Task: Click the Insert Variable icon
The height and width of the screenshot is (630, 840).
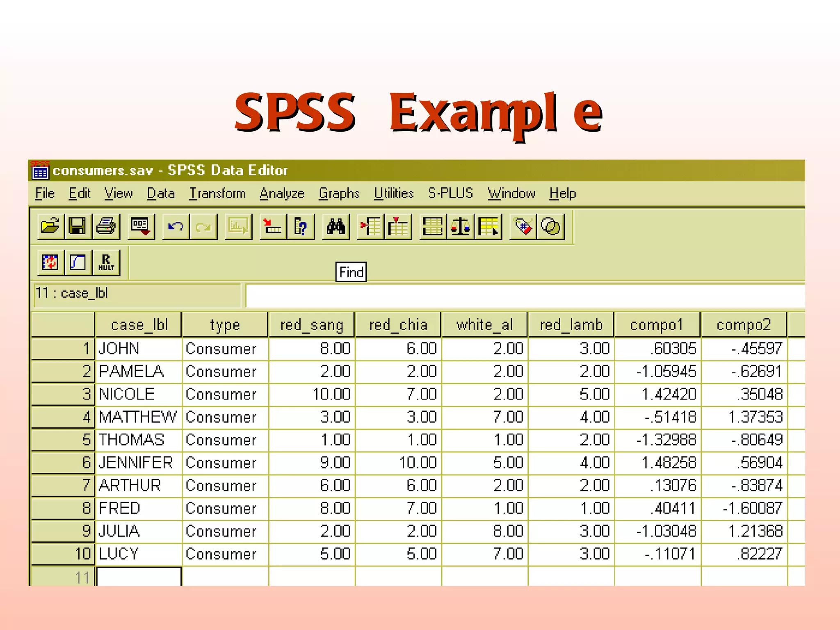Action: pos(398,226)
